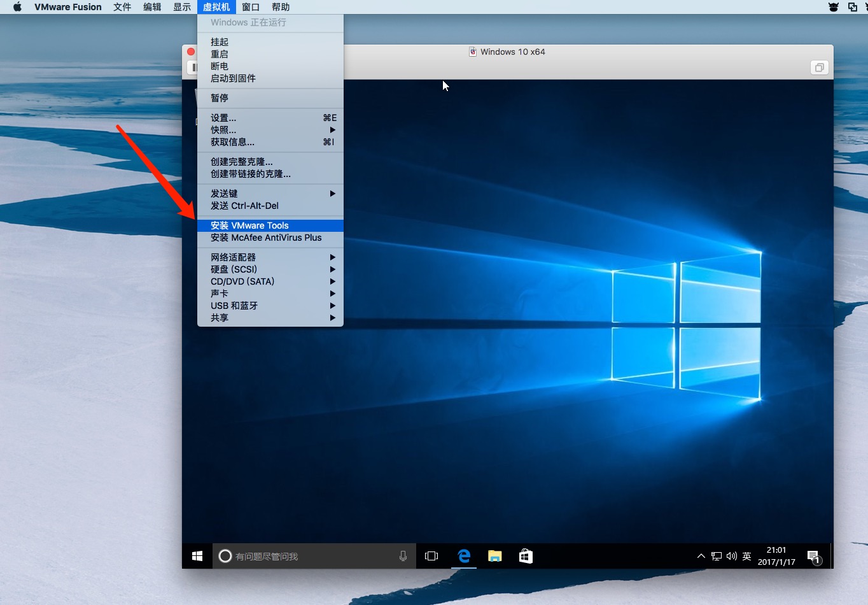The width and height of the screenshot is (868, 605).
Task: Close the open 虚拟机 menu
Action: coord(216,7)
